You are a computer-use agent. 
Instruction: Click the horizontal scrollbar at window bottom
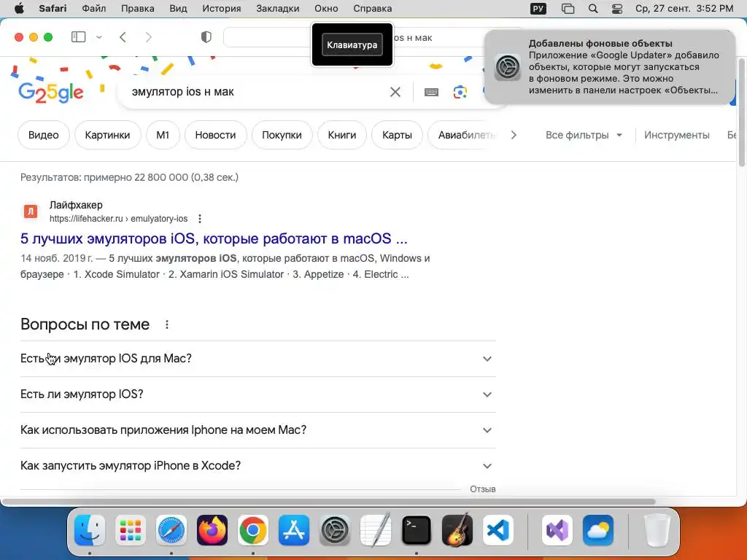tap(329, 502)
